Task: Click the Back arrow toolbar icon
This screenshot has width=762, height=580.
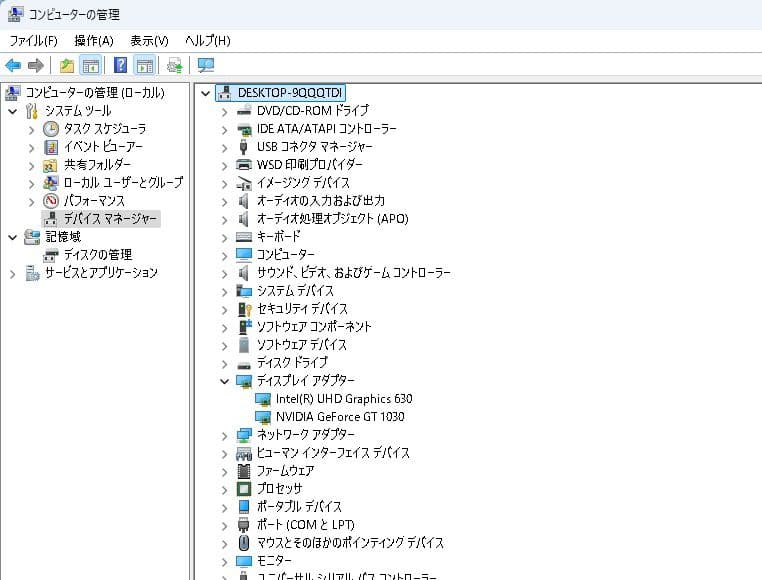Action: (13, 65)
